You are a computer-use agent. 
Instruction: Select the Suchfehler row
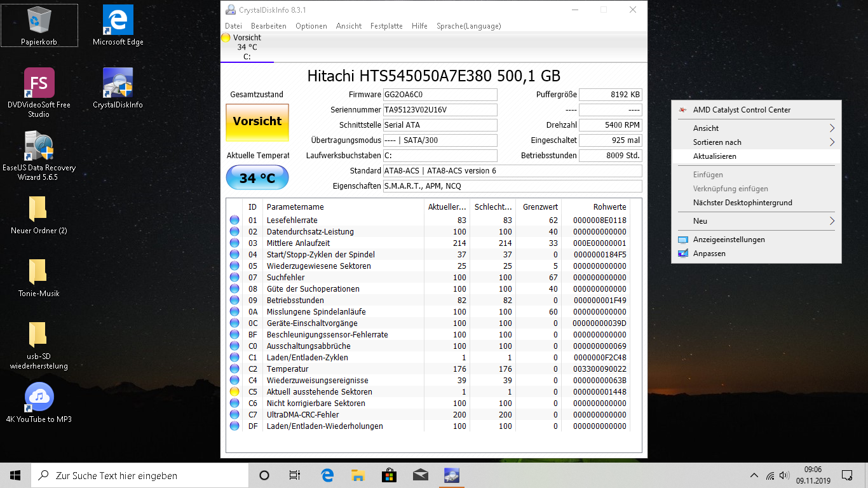tap(429, 278)
